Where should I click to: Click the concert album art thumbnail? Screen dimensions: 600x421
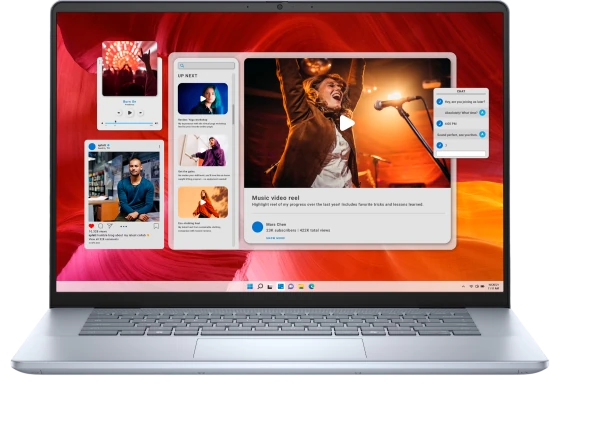(x=130, y=69)
